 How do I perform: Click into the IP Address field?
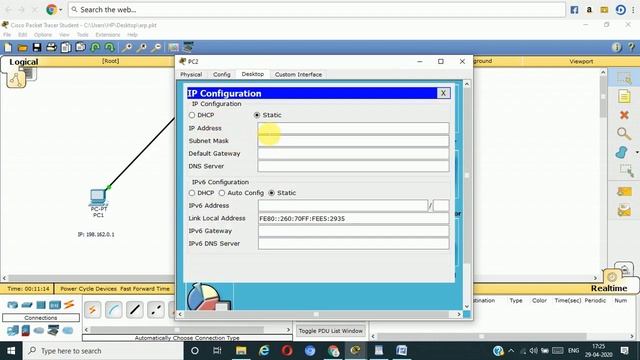pyautogui.click(x=353, y=128)
